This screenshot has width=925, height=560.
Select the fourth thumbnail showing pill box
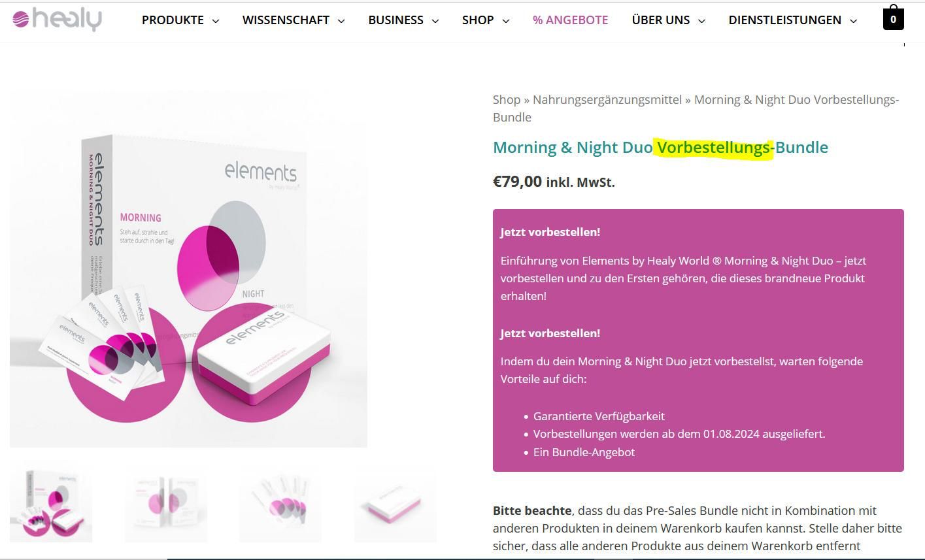click(395, 501)
